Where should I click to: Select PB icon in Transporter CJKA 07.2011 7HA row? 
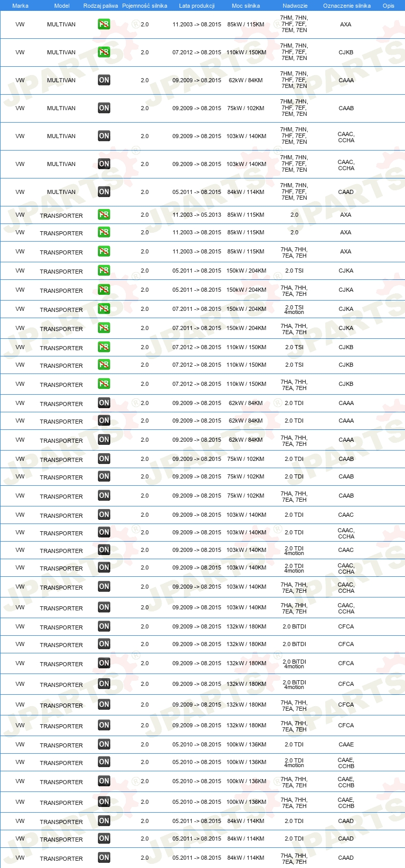click(104, 328)
